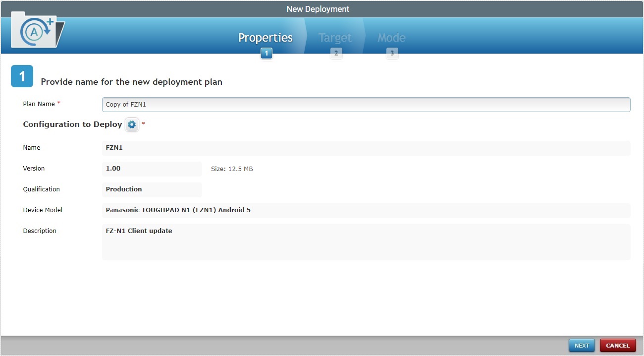Click the New Deployment title bar
This screenshot has width=644, height=356.
tap(318, 8)
